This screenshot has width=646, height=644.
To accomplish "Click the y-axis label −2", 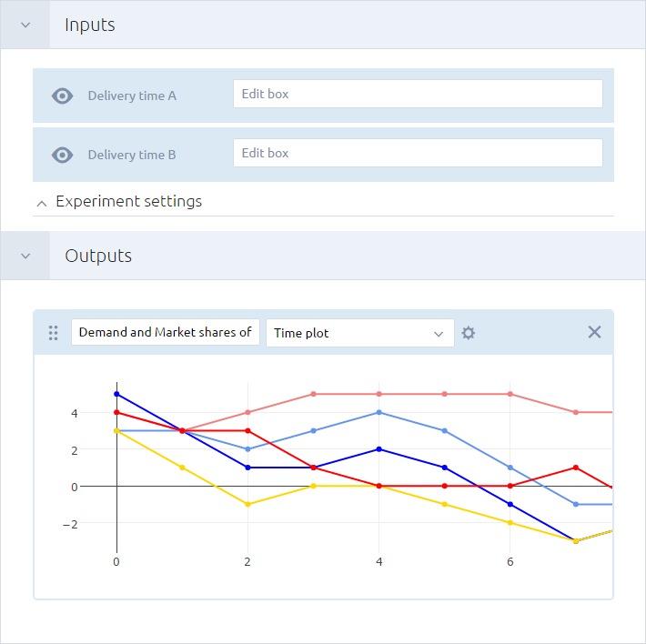I will click(70, 524).
